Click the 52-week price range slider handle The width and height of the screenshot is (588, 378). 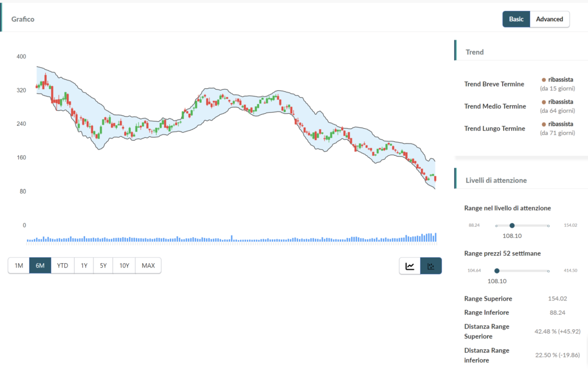497,271
